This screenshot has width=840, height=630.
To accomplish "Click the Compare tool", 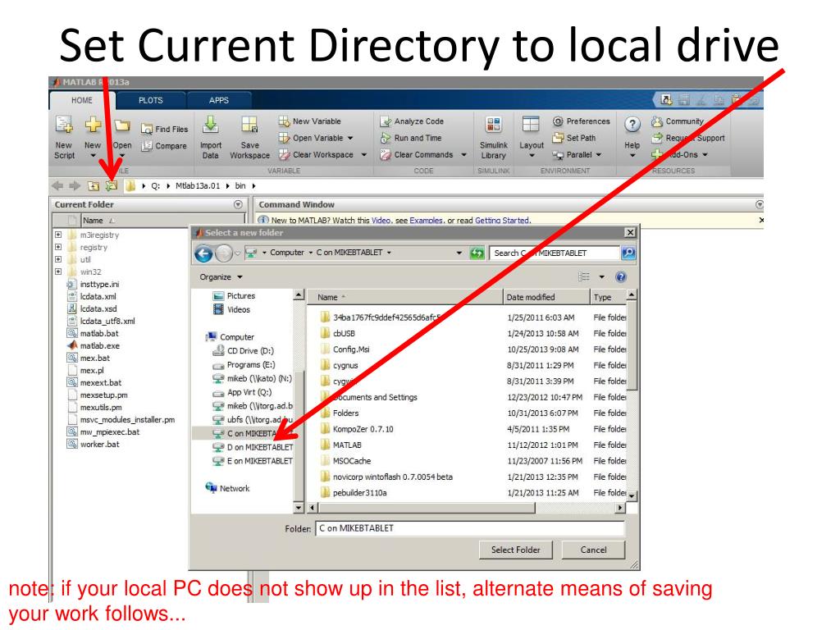I will 164,146.
